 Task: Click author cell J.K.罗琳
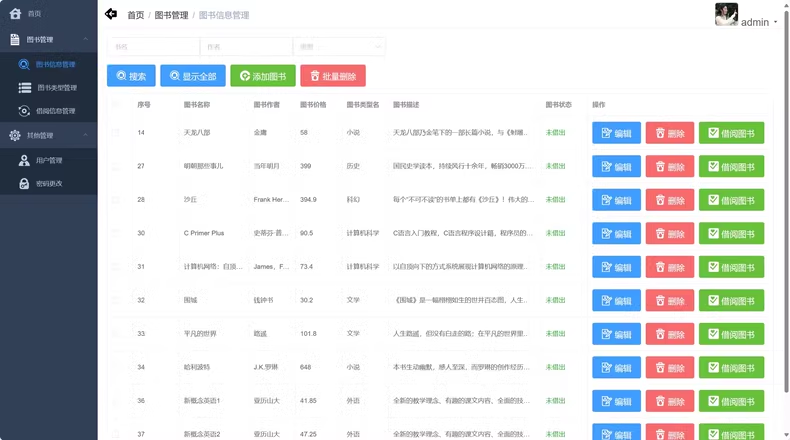coord(266,367)
